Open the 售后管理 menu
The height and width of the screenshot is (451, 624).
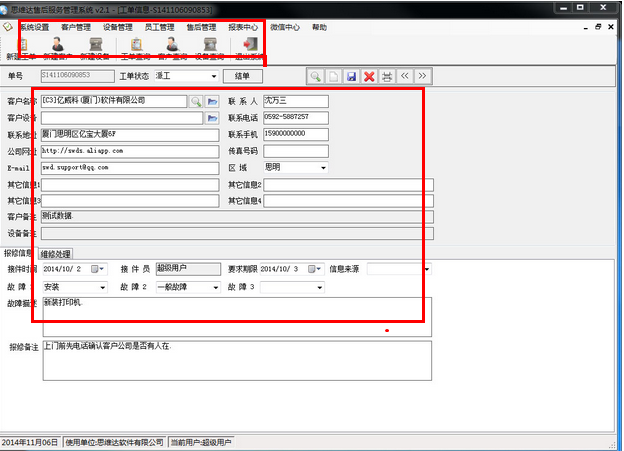tap(201, 27)
